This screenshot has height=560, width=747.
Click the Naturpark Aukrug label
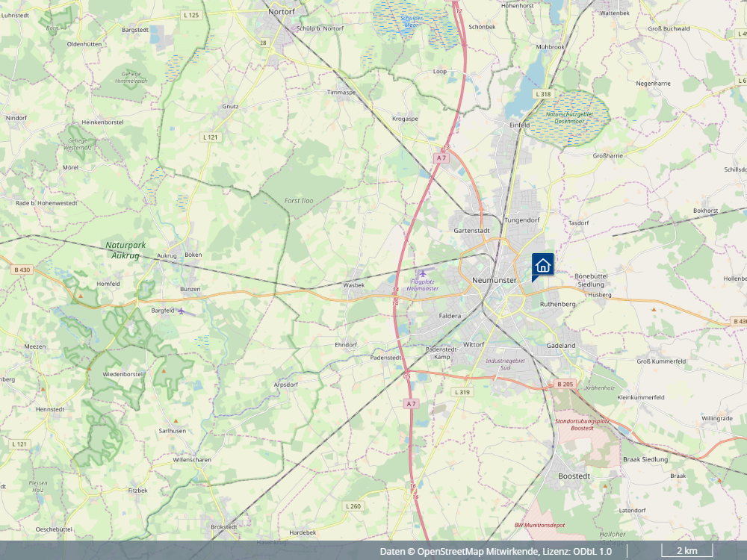[x=125, y=249]
